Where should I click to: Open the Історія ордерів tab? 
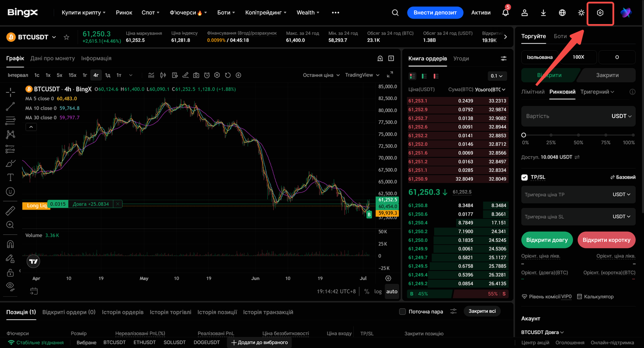point(123,312)
